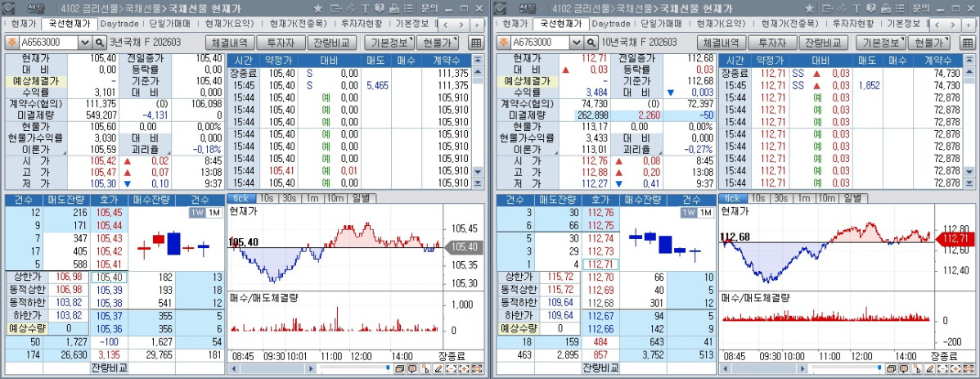Click the favorites star in the A6563000 window
980x379 pixels.
318,8
